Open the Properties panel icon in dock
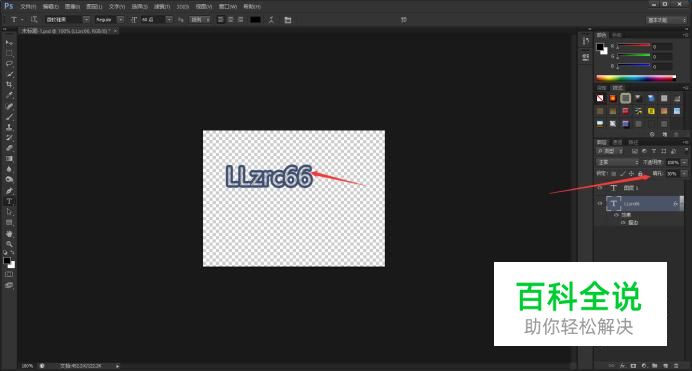The height and width of the screenshot is (371, 692). [x=586, y=57]
